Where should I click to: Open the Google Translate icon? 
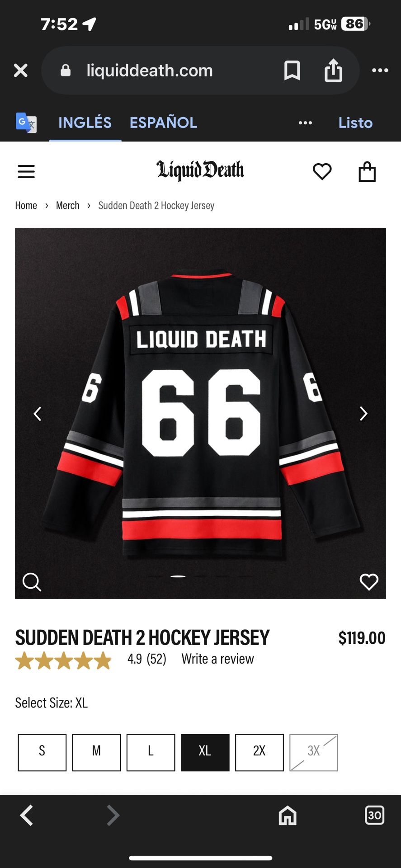[26, 123]
